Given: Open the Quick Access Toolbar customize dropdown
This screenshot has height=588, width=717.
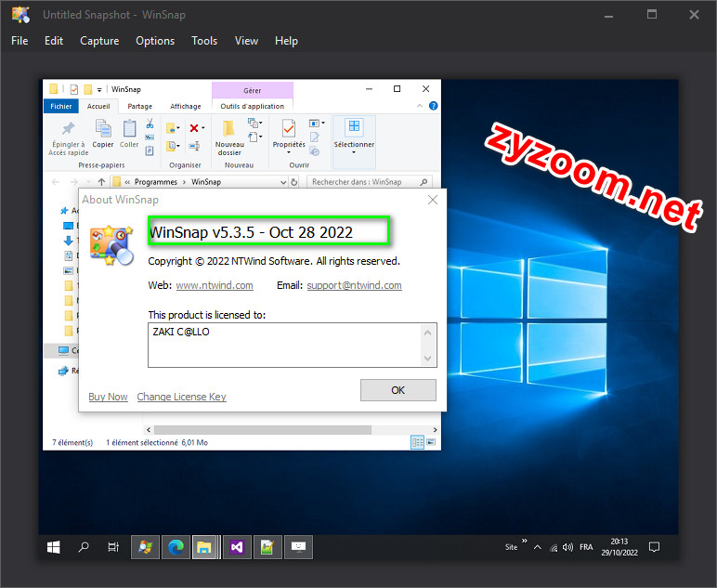Looking at the screenshot, I should [x=99, y=89].
